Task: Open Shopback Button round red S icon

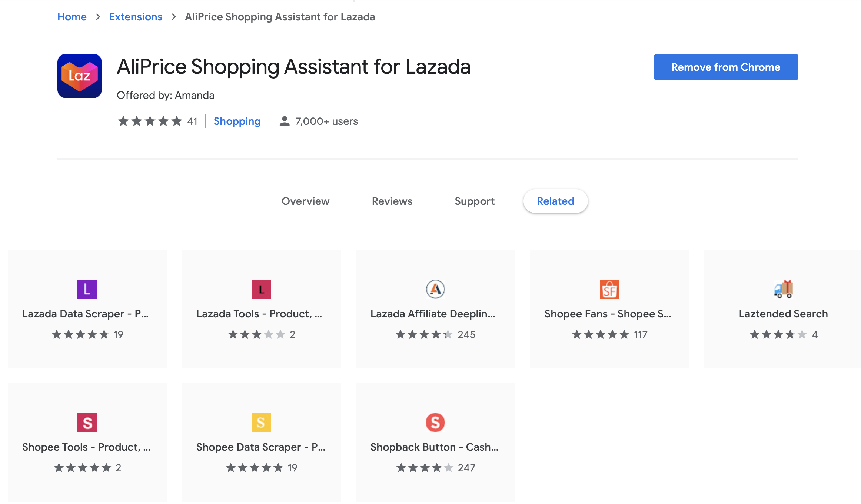Action: click(435, 423)
